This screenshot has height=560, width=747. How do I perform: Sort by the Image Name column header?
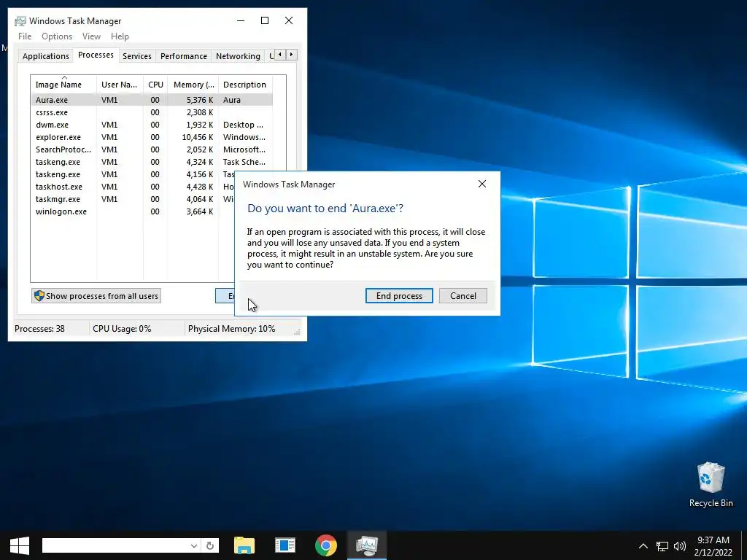pyautogui.click(x=64, y=85)
